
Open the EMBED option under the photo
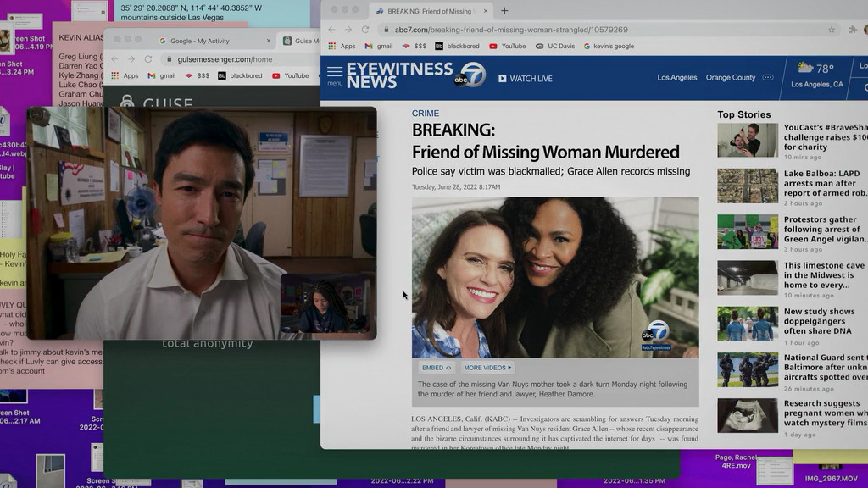click(437, 368)
